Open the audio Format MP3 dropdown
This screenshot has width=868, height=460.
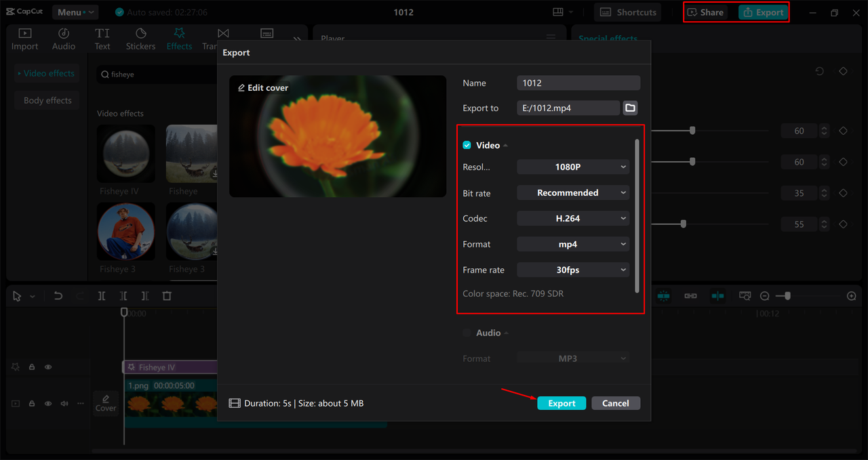click(573, 358)
